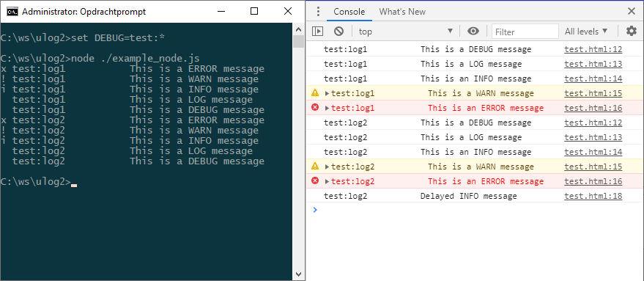Click 'Delayed INFO message' text in console
This screenshot has width=644, height=281.
(469, 196)
